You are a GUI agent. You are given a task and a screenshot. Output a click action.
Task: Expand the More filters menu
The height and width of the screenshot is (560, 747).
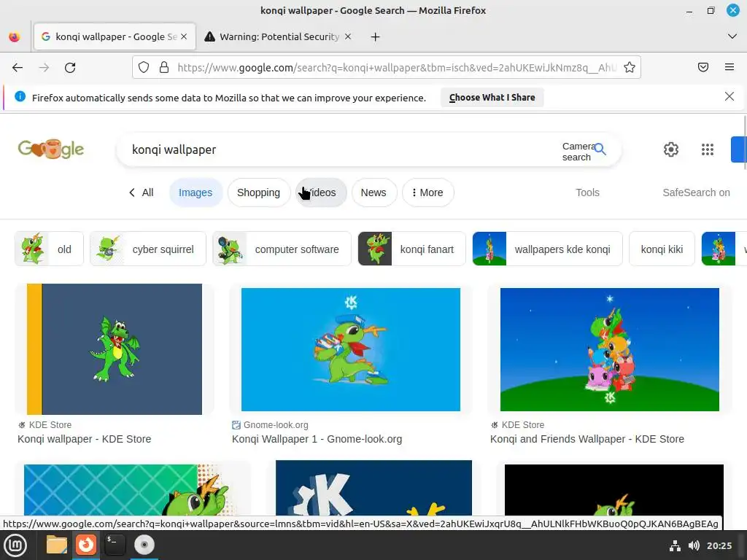coord(427,192)
